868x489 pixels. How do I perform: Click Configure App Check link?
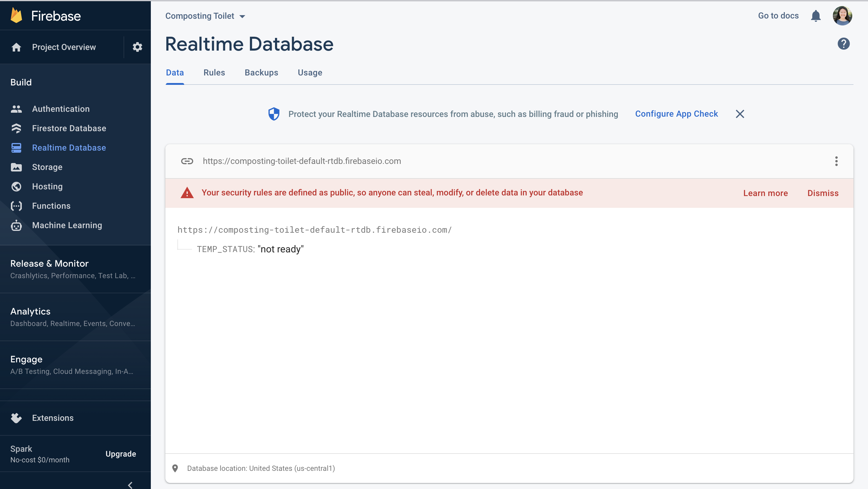[x=677, y=114]
